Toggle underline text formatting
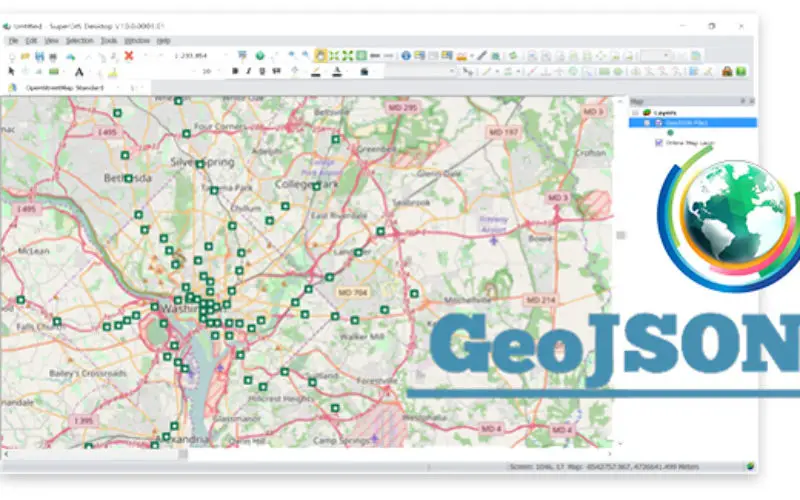 point(262,71)
